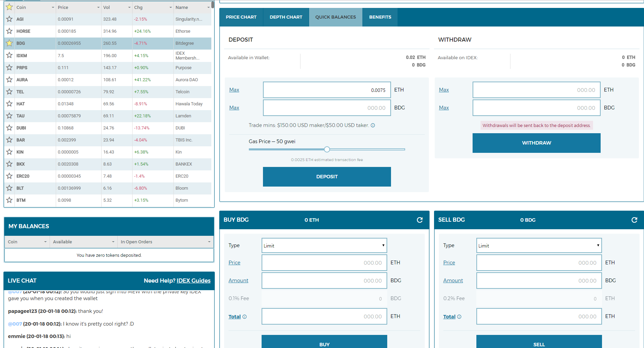The image size is (644, 348).
Task: Focus the Sell Amount input field
Action: (539, 281)
